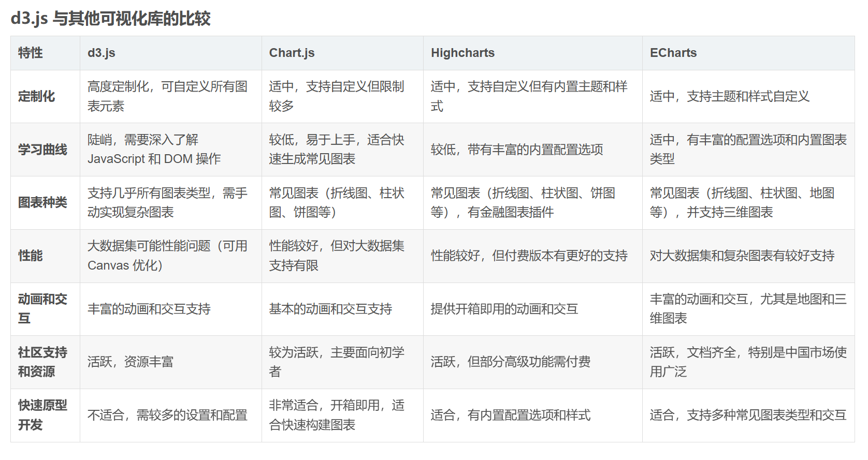Screen dimensions: 868x460
Task: Click the '学习曲线' row label
Action: coord(46,150)
